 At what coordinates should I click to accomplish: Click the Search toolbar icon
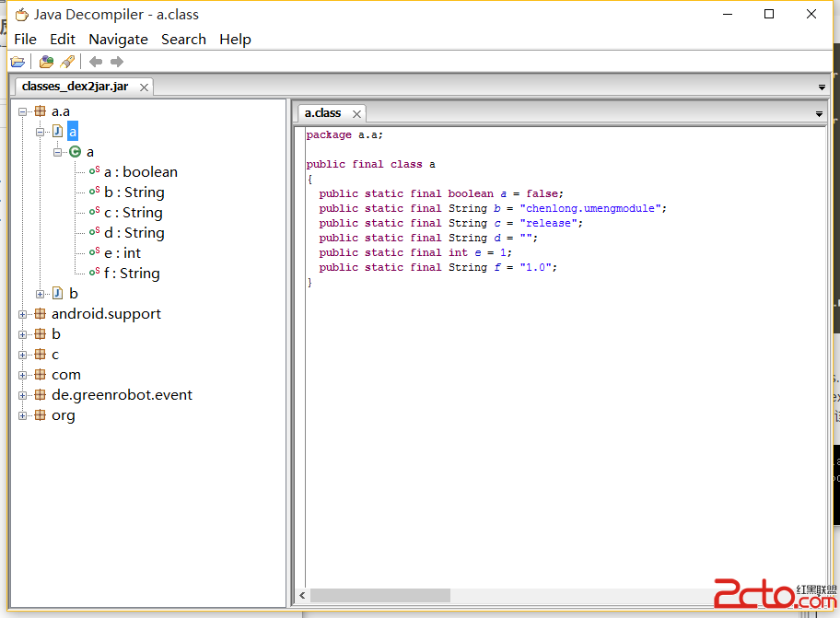67,62
